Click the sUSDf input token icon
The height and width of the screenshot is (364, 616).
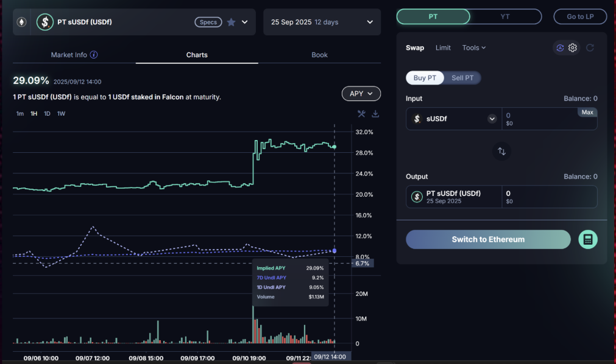417,119
